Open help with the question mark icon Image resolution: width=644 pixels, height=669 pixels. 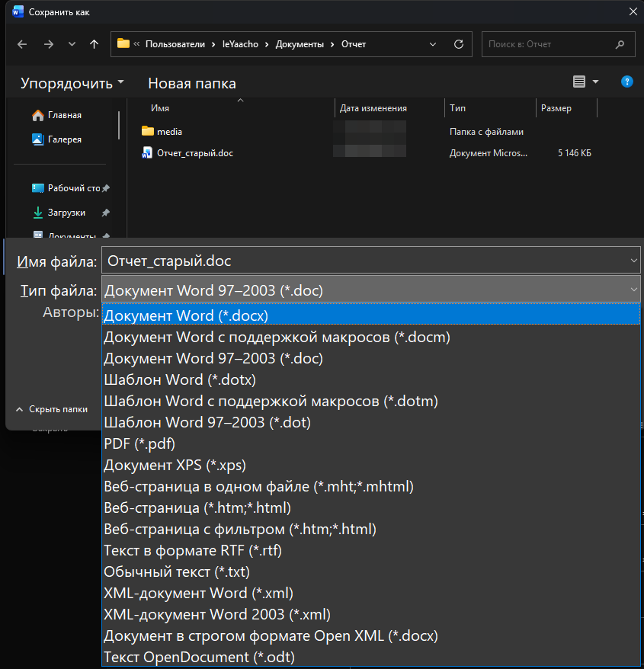[x=626, y=82]
